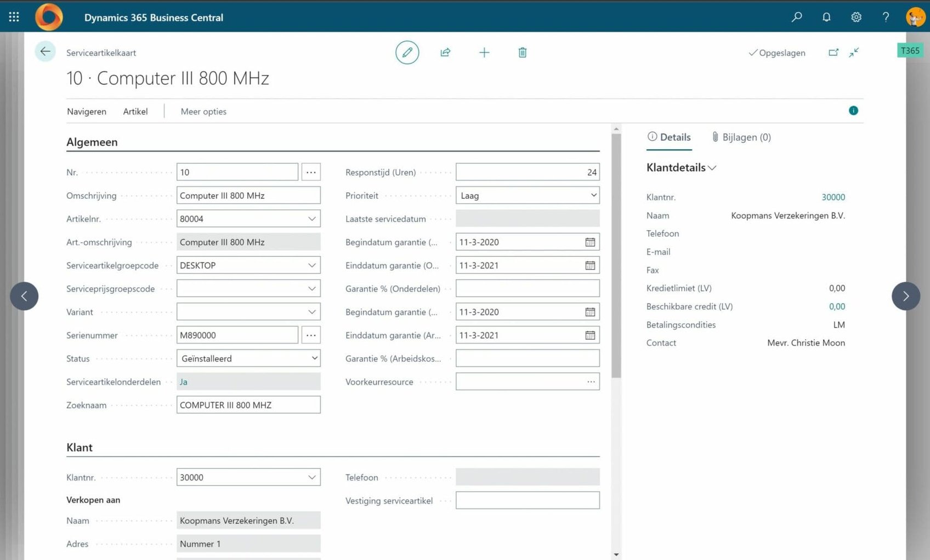Click the green info circle icon
The height and width of the screenshot is (560, 930).
[x=853, y=111]
